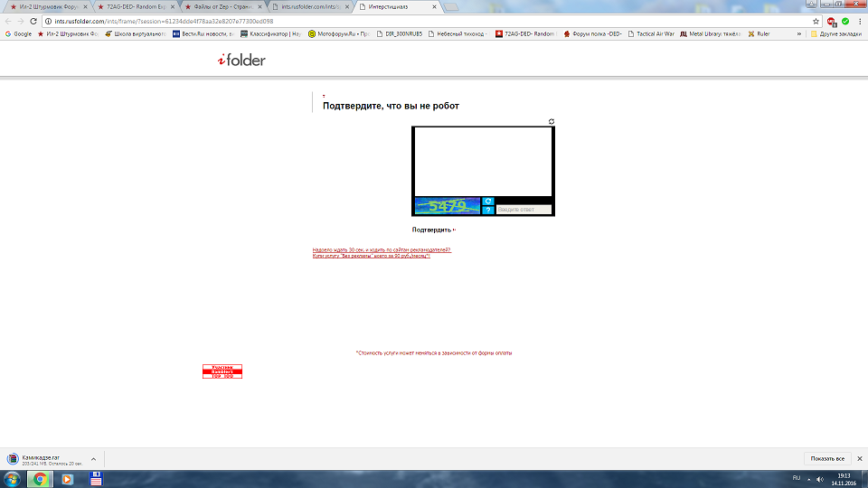The width and height of the screenshot is (868, 488).
Task: Refresh the captcha with the blue reload icon
Action: click(487, 202)
